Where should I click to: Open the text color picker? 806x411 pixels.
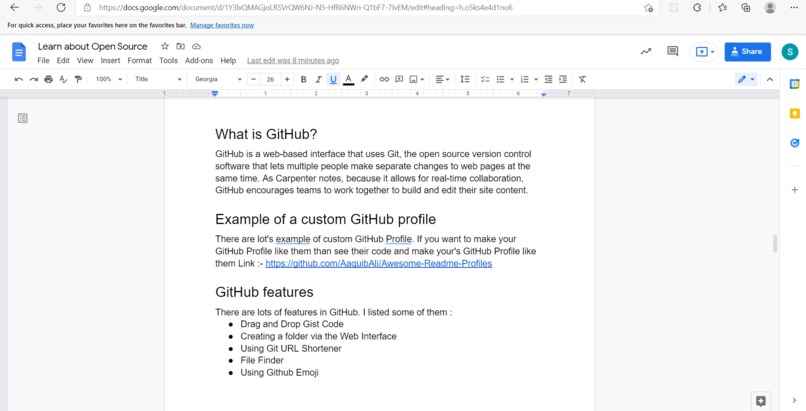[x=349, y=79]
